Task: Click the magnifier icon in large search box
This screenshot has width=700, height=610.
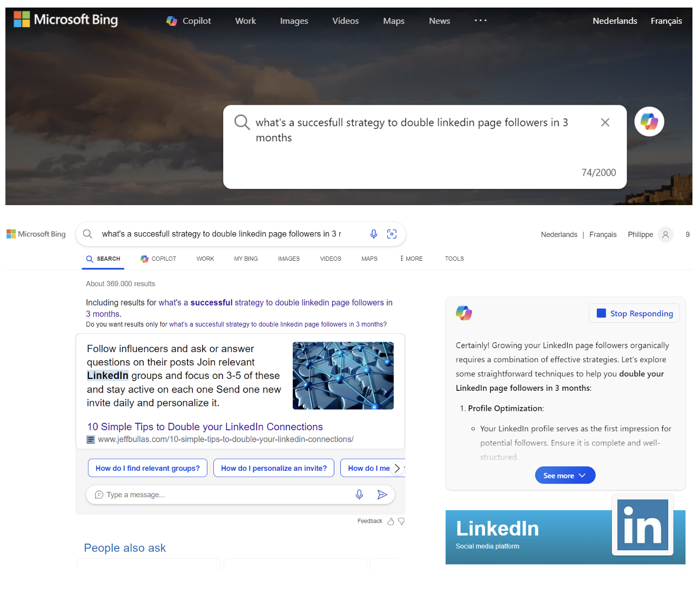Action: (x=241, y=122)
